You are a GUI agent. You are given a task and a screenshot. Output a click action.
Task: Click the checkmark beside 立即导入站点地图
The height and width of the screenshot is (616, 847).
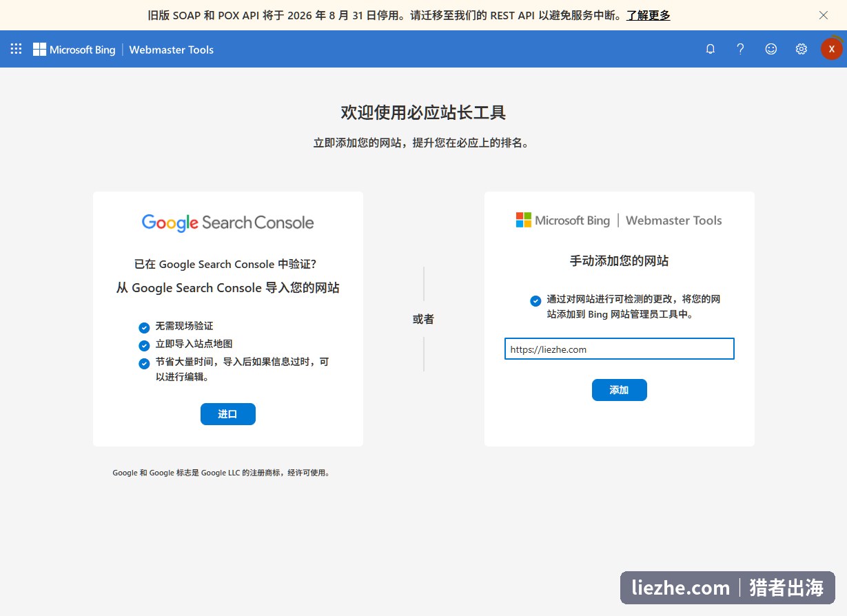[144, 346]
